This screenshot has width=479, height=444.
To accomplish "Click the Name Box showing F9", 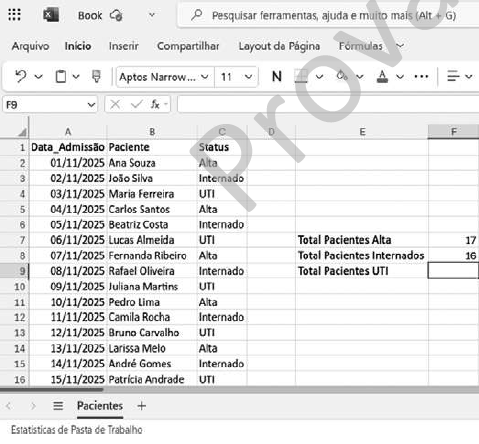I will pyautogui.click(x=50, y=105).
